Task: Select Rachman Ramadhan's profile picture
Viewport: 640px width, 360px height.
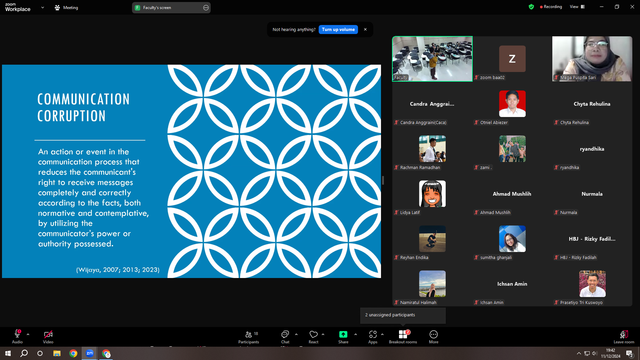Action: (x=432, y=149)
